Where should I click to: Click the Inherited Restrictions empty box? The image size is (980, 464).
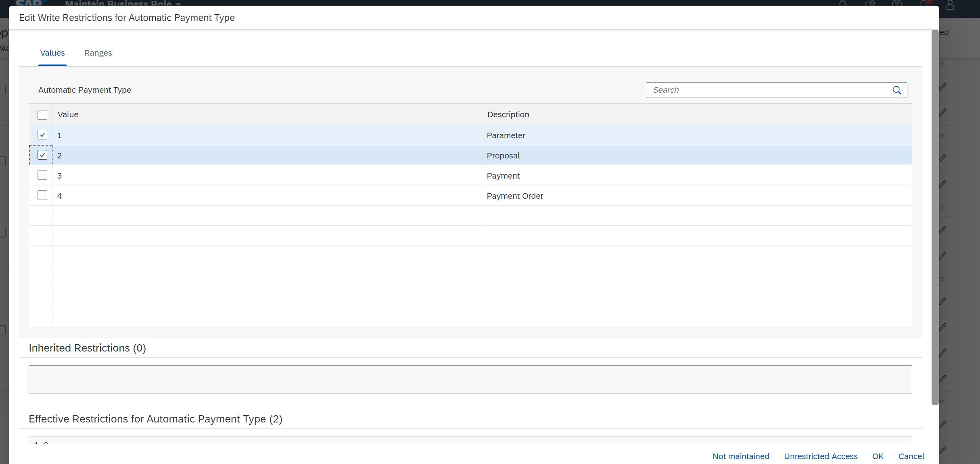(470, 379)
